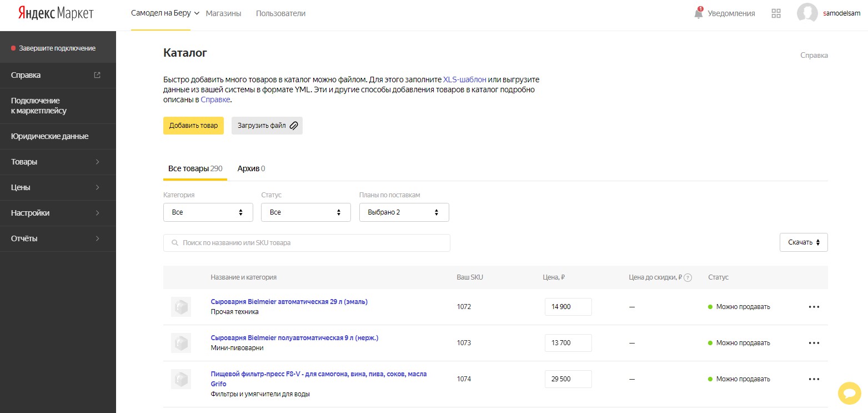Click the samodelsam user avatar
The width and height of the screenshot is (868, 413).
[807, 13]
